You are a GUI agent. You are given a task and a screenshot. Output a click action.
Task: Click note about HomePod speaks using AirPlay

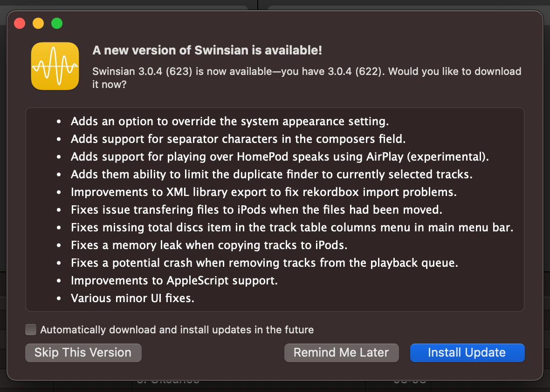280,156
